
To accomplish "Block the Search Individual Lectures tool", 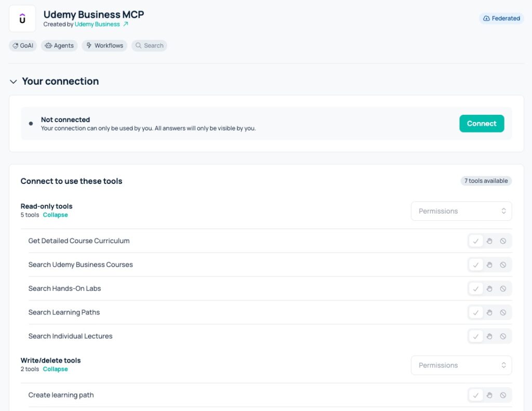I will [x=503, y=336].
